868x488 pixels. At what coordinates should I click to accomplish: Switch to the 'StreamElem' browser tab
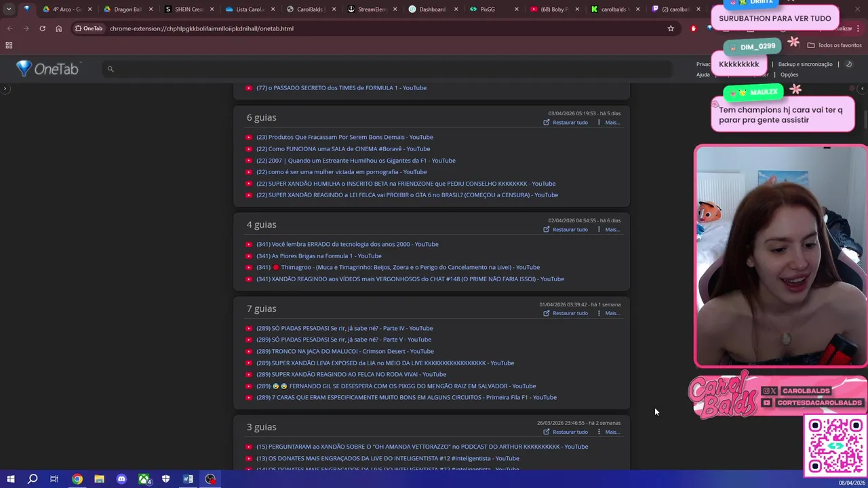coord(372,9)
